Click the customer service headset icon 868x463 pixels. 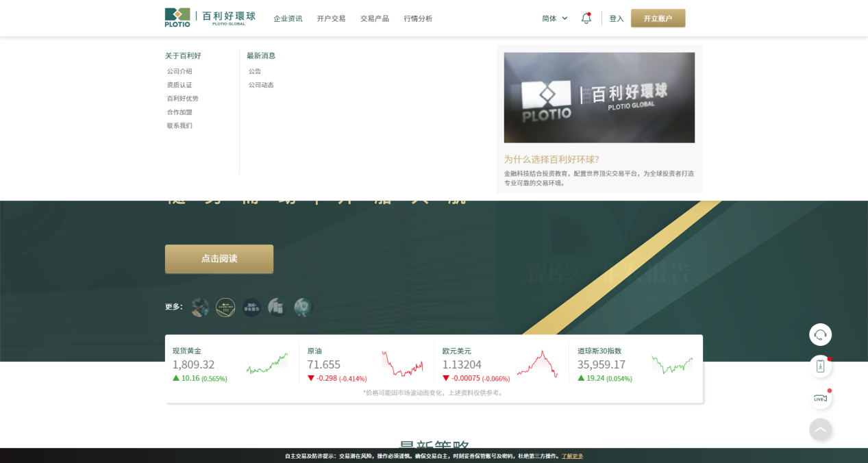pos(820,335)
